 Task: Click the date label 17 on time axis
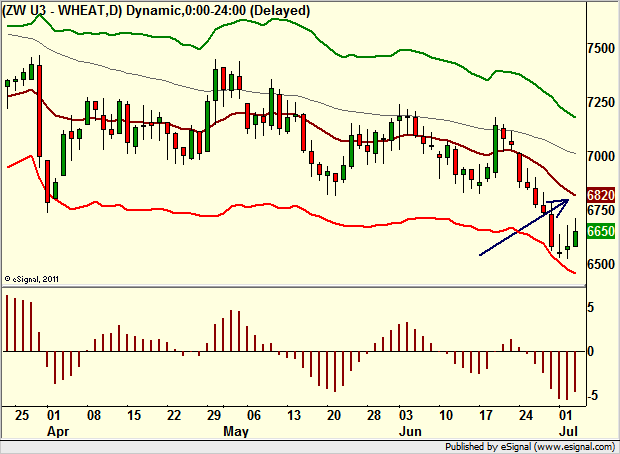point(486,415)
